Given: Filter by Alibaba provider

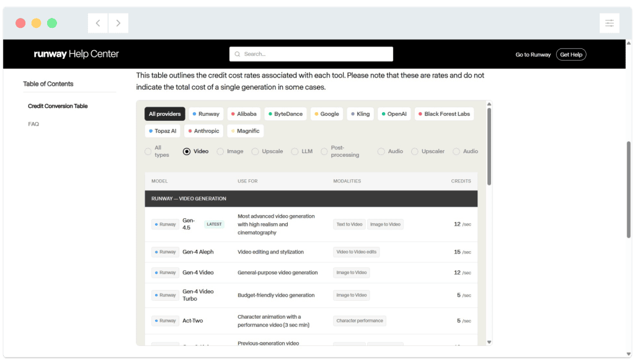Looking at the screenshot, I should pyautogui.click(x=244, y=113).
